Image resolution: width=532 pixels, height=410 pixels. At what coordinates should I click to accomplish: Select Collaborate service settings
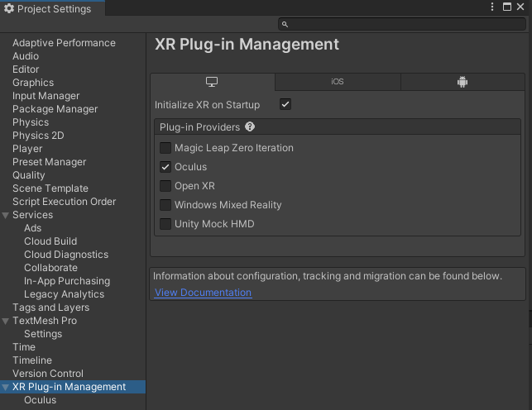(50, 267)
